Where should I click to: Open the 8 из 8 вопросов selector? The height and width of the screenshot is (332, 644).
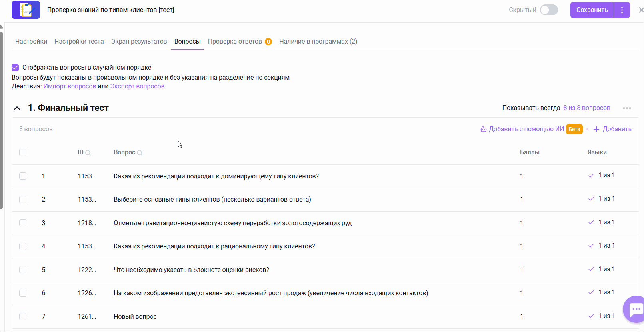tap(587, 108)
